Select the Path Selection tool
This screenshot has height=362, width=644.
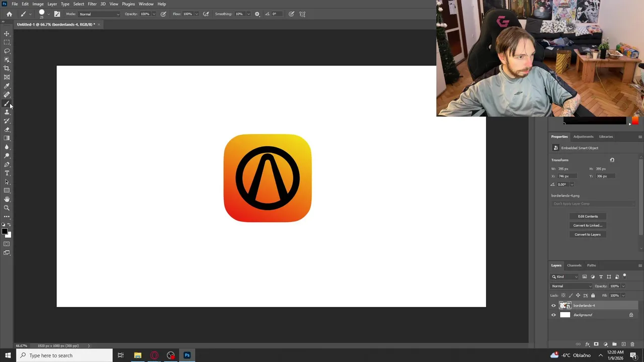pyautogui.click(x=7, y=182)
